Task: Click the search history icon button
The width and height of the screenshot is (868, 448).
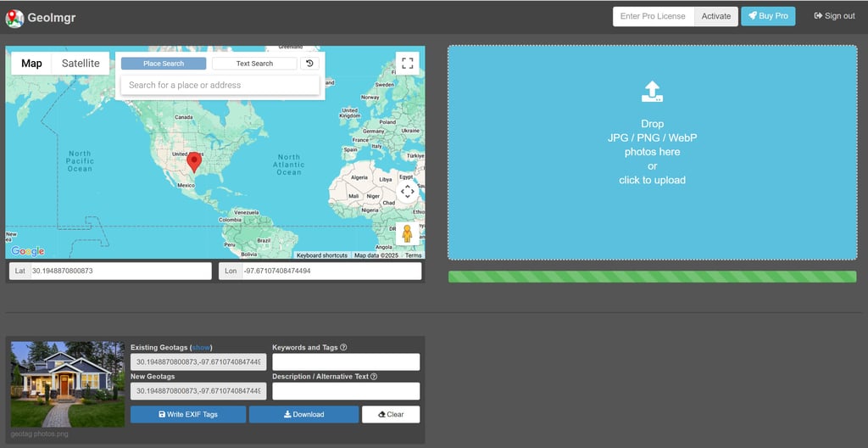Action: (309, 63)
